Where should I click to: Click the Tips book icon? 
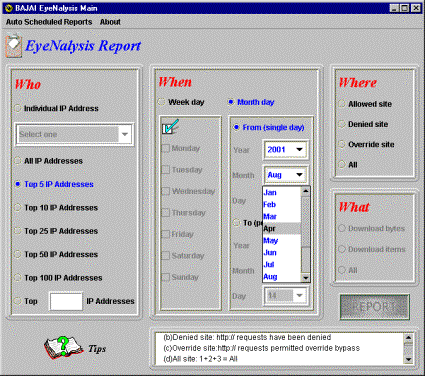point(63,348)
